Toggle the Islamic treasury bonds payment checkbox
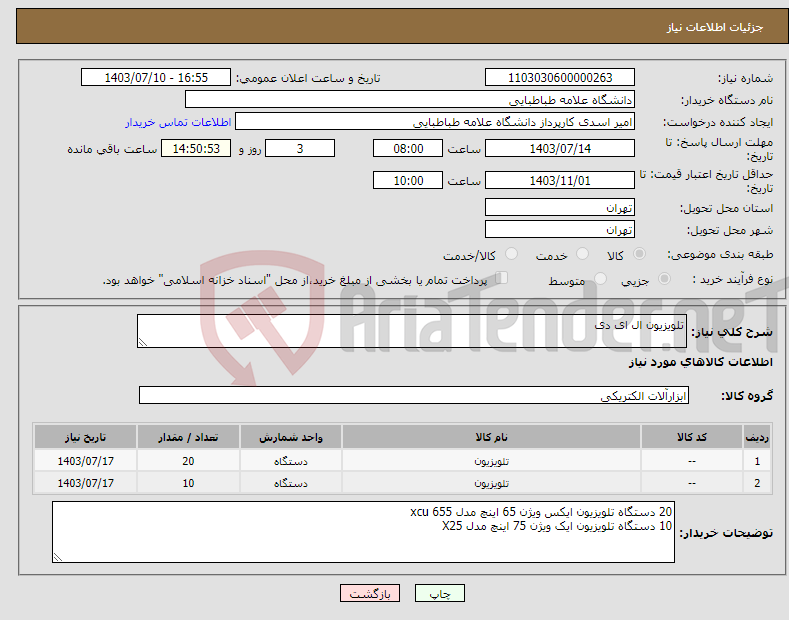The height and width of the screenshot is (620, 789). point(502,278)
